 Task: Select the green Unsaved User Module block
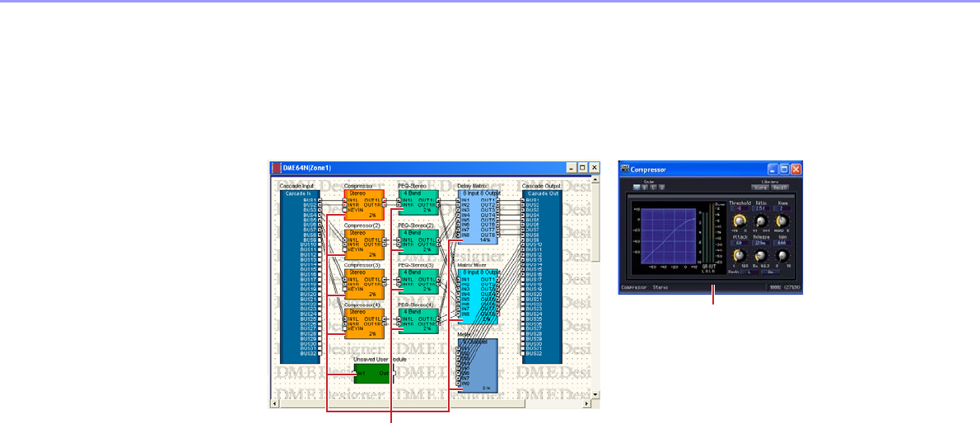click(x=372, y=373)
